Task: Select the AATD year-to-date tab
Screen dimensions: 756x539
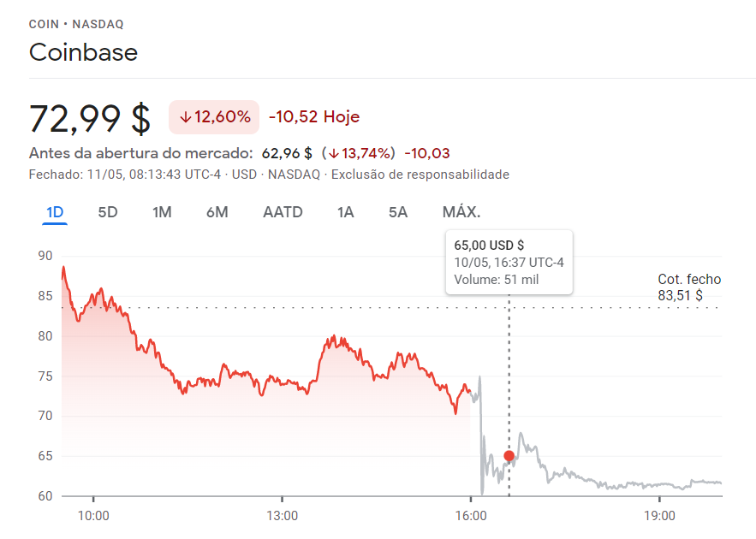Action: coord(283,212)
